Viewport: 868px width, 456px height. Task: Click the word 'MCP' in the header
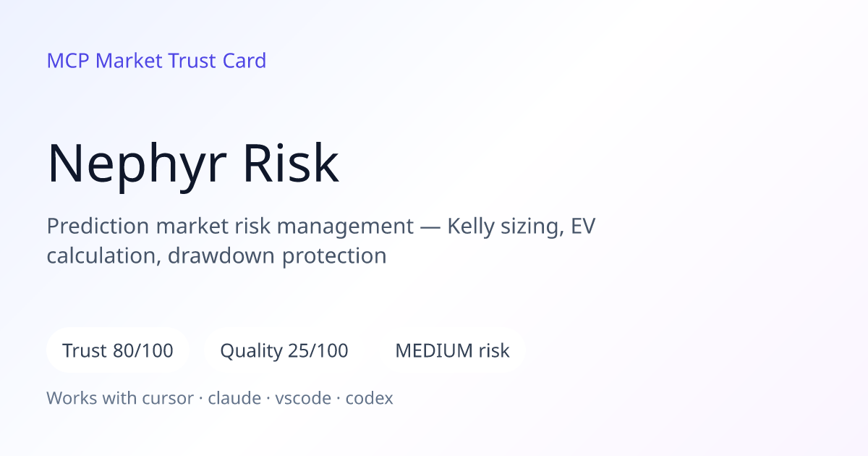[x=68, y=61]
